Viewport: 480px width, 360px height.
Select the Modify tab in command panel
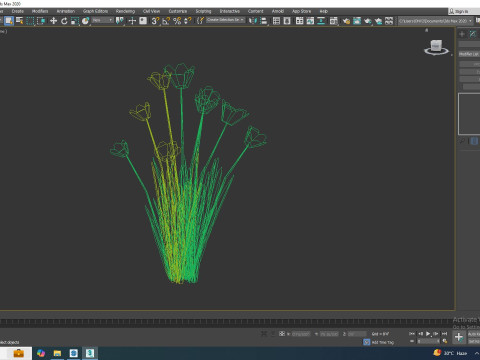point(473,34)
